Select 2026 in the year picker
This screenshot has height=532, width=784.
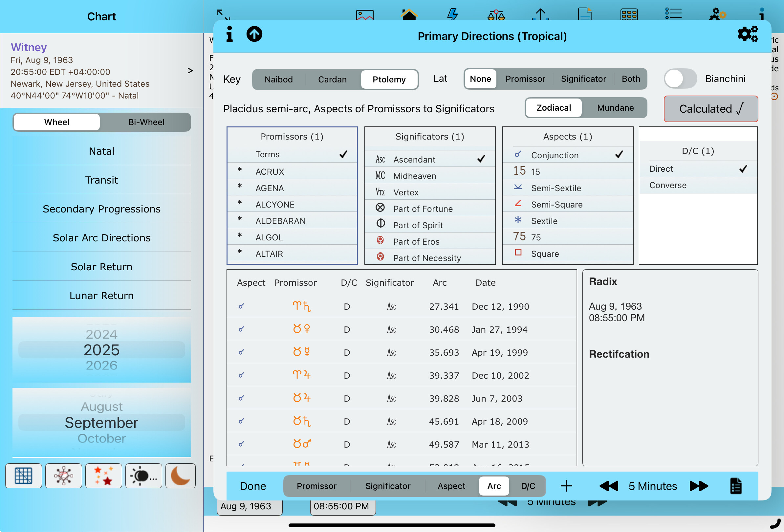pos(101,366)
